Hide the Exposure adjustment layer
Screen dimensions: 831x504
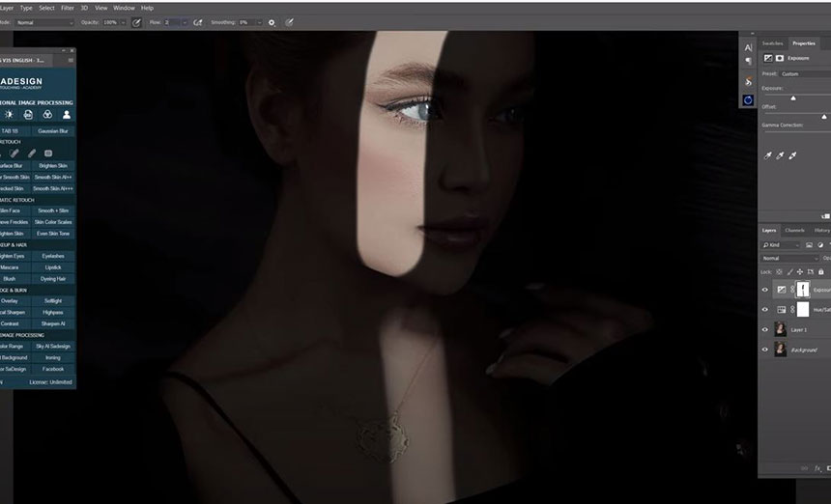click(764, 290)
